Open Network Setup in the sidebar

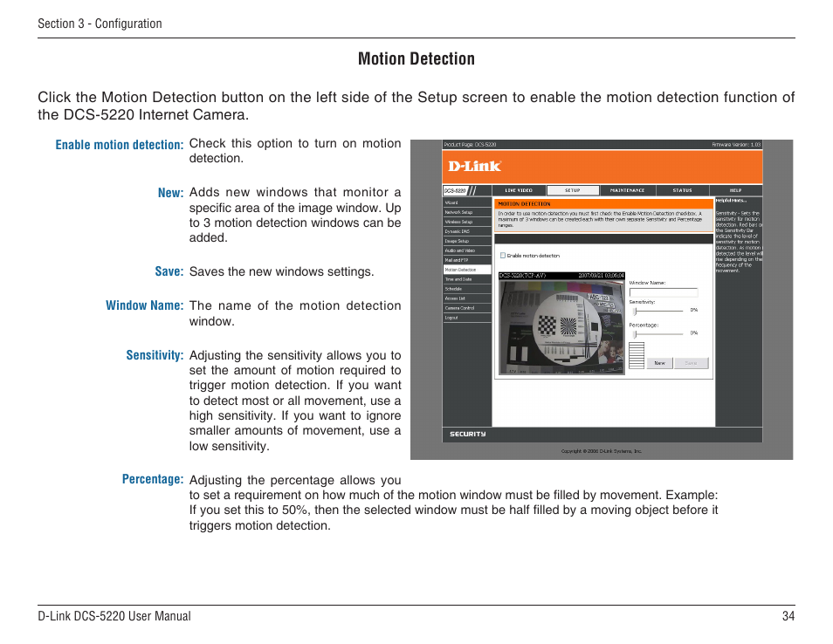[x=467, y=212]
